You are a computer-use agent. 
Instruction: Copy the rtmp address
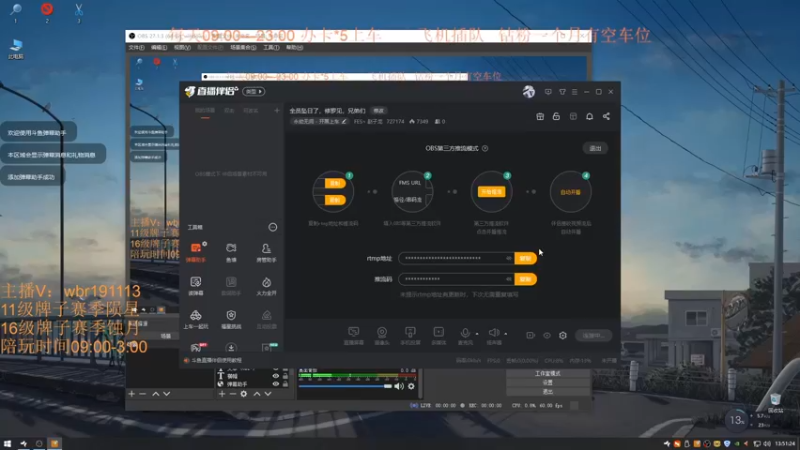tap(525, 258)
